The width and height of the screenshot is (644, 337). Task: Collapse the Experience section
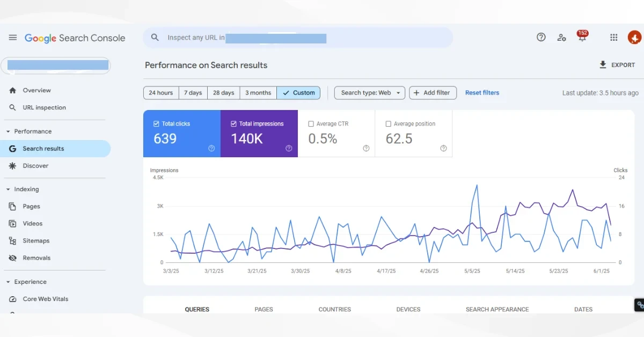pos(8,282)
